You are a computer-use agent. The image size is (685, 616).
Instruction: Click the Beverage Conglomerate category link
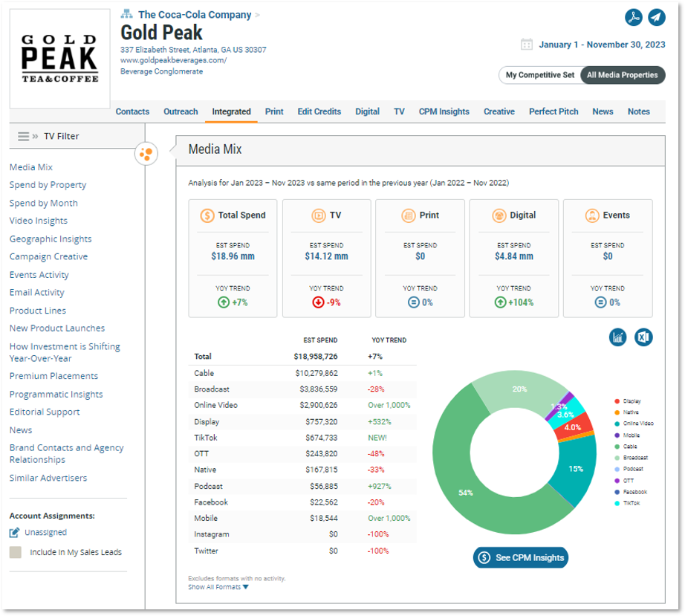point(162,71)
